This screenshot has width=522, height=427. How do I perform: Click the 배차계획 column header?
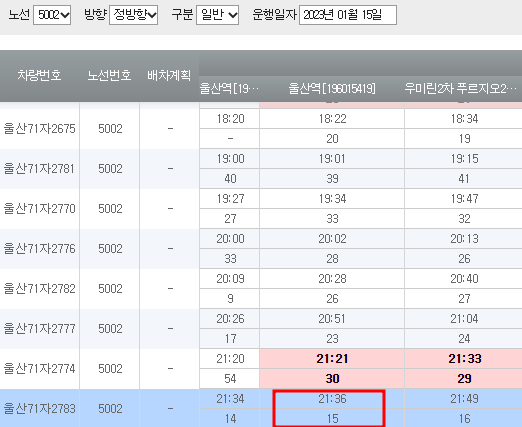tap(169, 75)
